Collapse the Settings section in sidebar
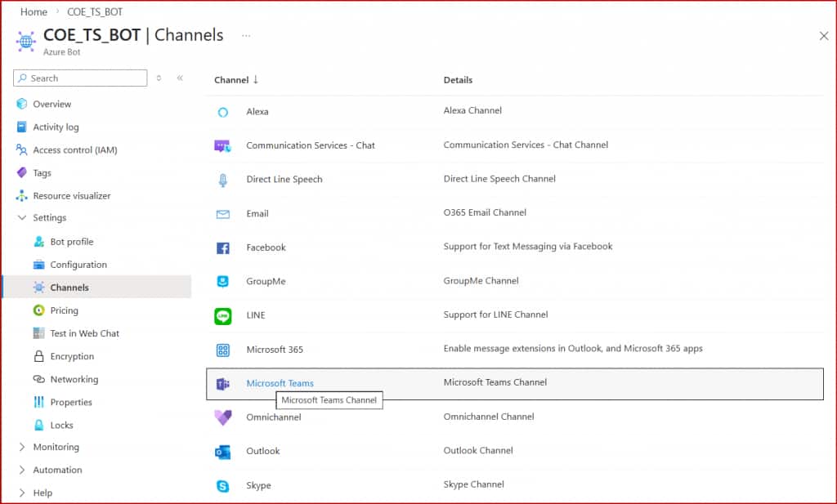This screenshot has width=837, height=504. 22,218
